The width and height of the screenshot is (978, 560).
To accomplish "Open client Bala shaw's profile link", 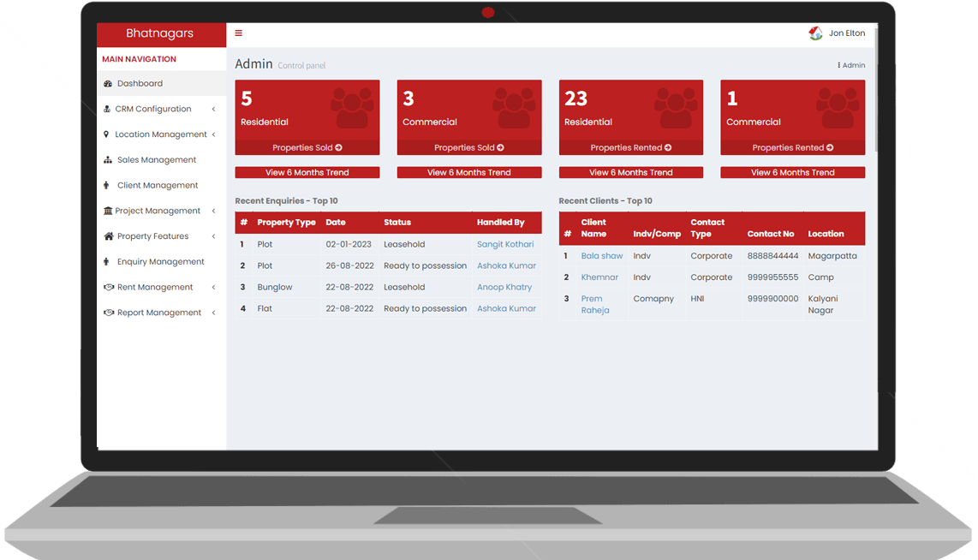I will [x=601, y=256].
